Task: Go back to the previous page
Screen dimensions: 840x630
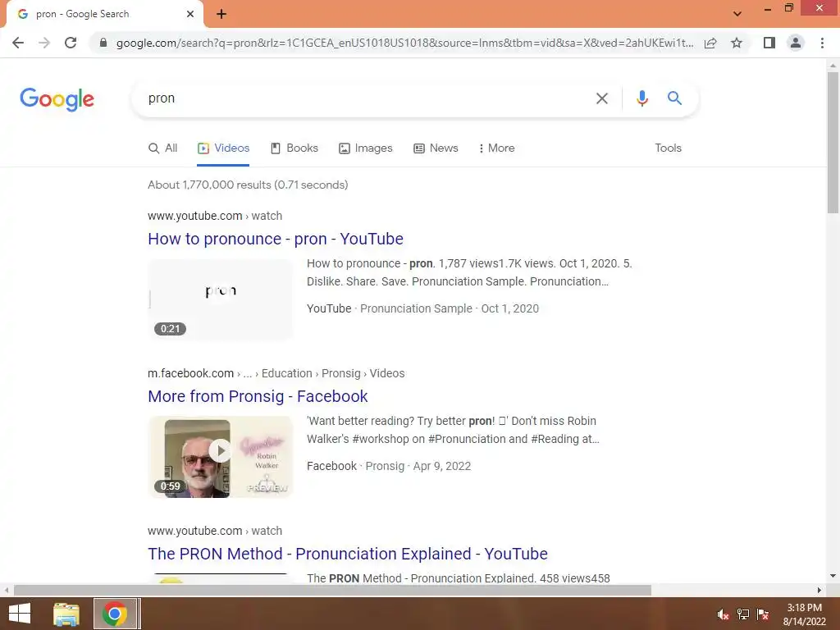Action: pyautogui.click(x=18, y=43)
